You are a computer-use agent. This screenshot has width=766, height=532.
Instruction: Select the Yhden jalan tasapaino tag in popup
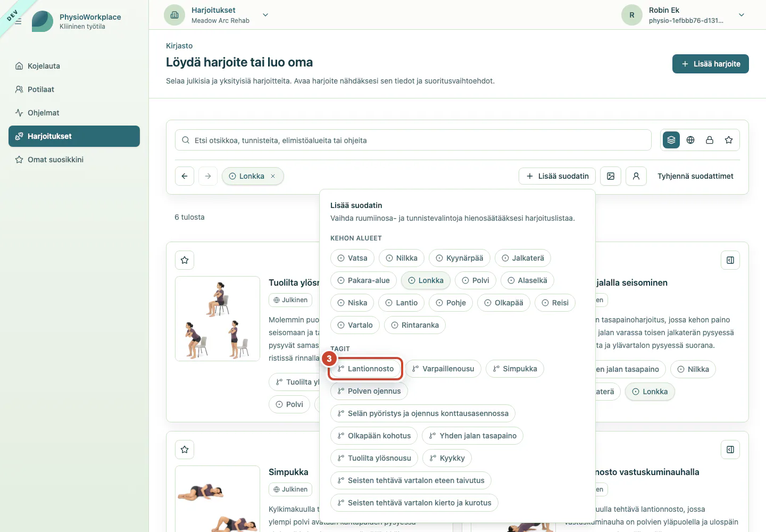pos(472,436)
